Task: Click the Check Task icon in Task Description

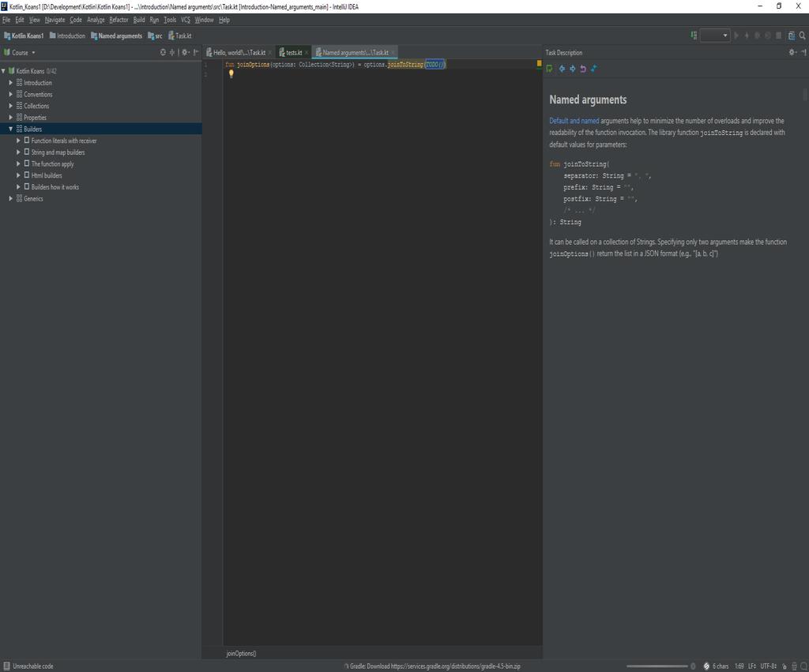Action: click(x=550, y=69)
